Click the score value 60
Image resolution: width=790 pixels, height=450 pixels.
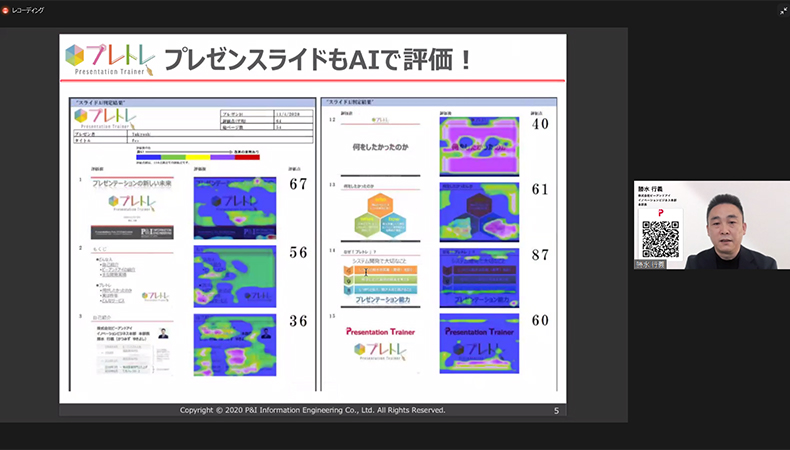coord(540,320)
